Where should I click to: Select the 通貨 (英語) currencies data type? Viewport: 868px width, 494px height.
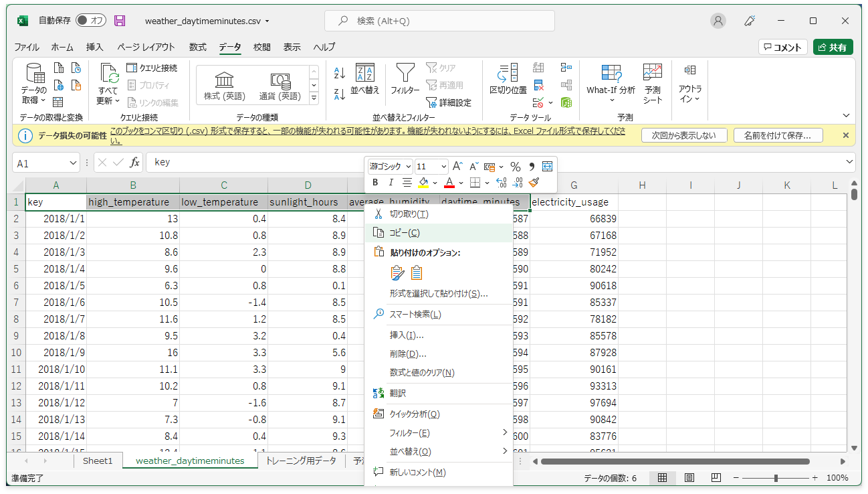[280, 86]
